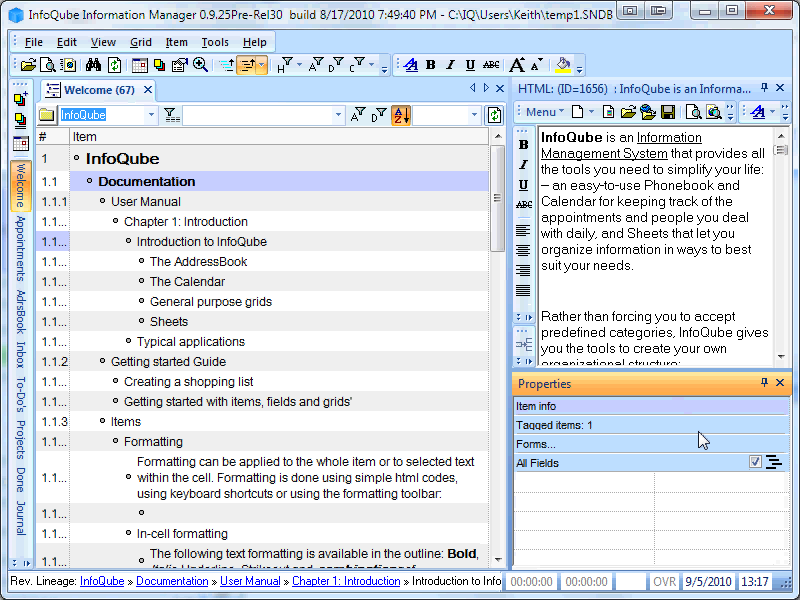Apply strikethrough from the main toolbar ABC icon
Screen dimensions: 800x600
tap(491, 65)
